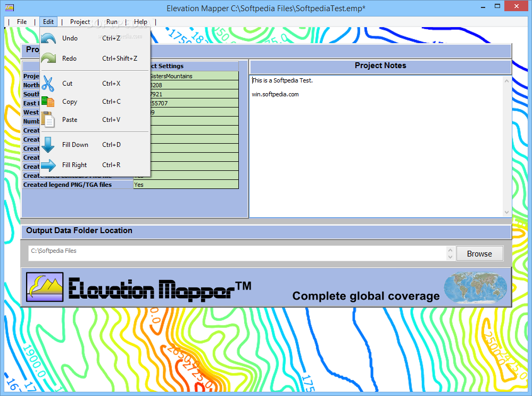Open the Project menu

(80, 22)
